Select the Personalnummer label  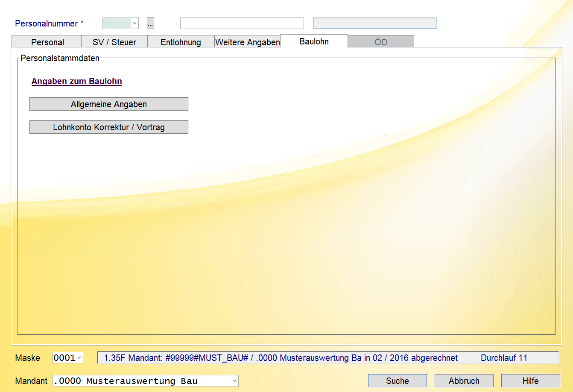point(49,23)
